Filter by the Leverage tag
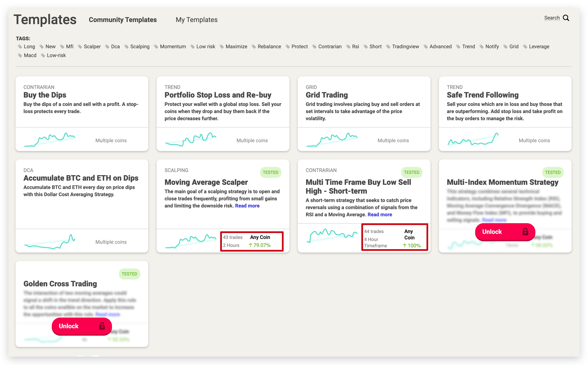Viewport: 588px width, 365px height. click(536, 46)
